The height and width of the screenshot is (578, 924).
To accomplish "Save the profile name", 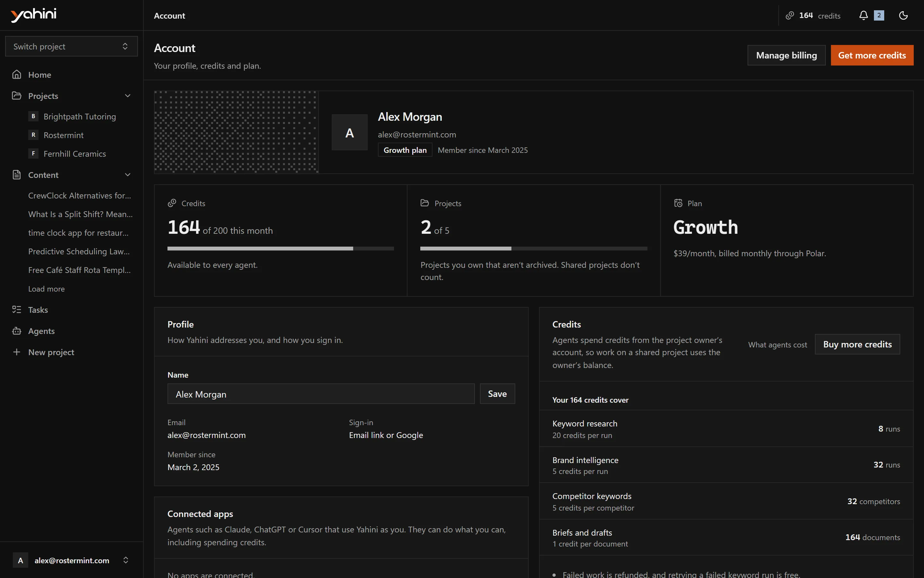I will click(497, 394).
